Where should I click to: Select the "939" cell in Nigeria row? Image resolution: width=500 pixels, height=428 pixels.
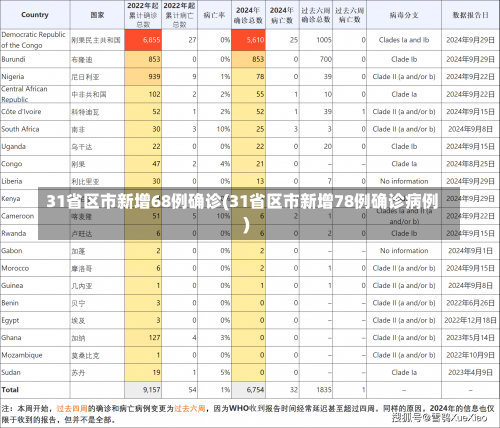143,77
